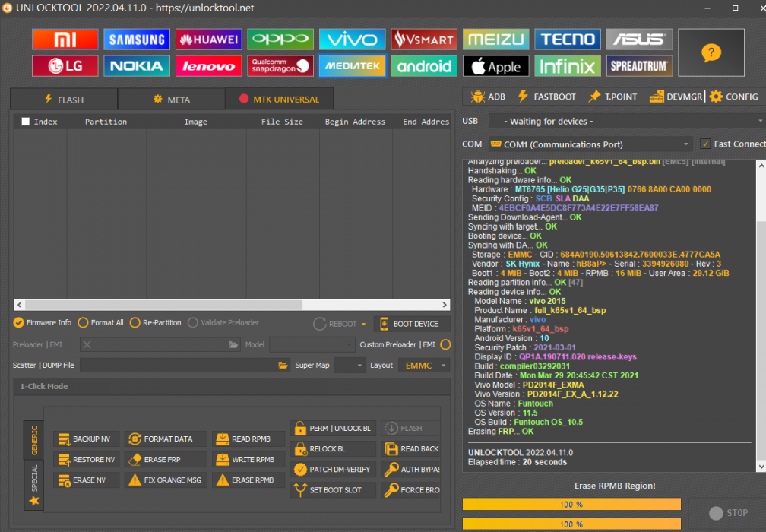Select the GENERIC side tab

(34, 440)
